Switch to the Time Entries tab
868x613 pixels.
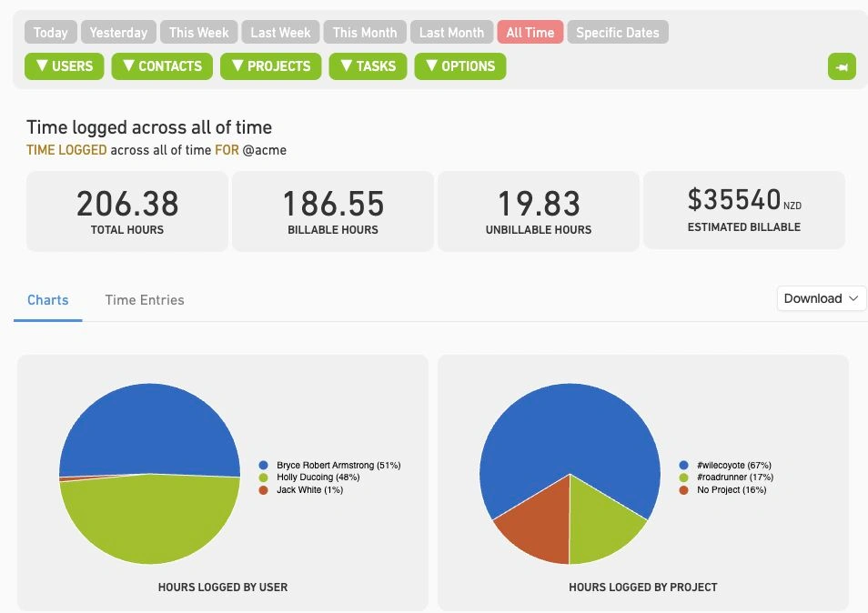tap(145, 300)
